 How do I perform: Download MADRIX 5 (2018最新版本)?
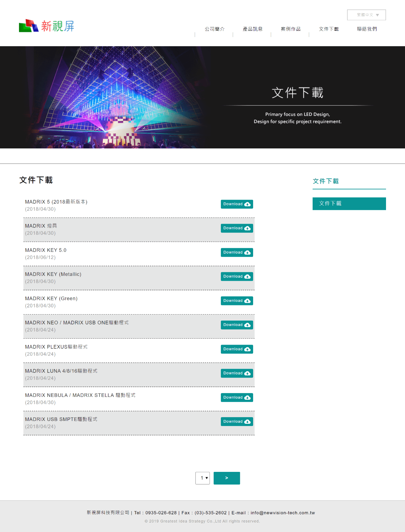tap(237, 204)
